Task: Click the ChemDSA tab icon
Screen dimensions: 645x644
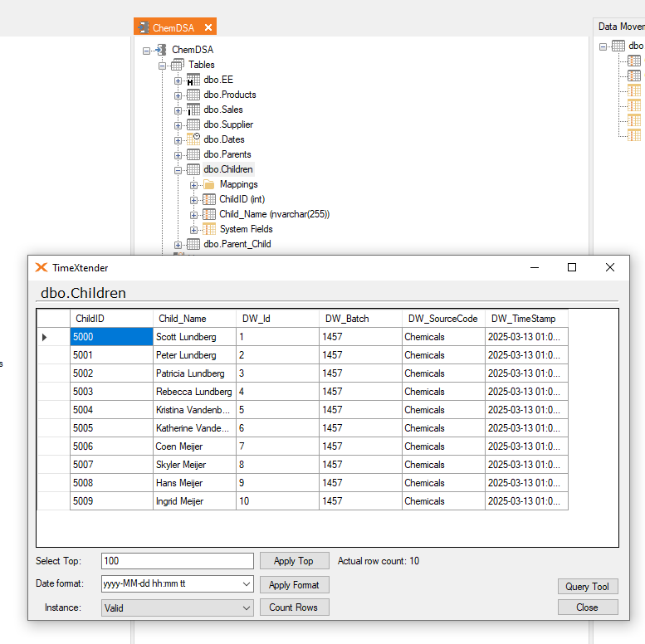Action: click(143, 27)
